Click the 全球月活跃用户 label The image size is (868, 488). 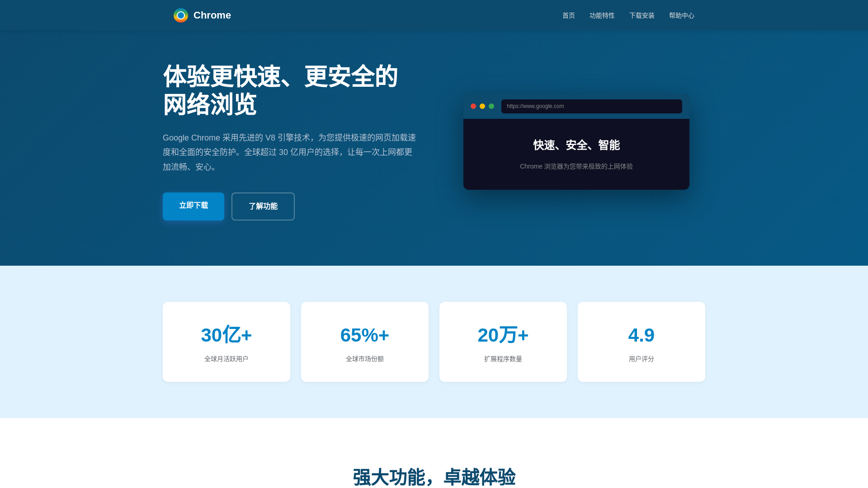226,359
